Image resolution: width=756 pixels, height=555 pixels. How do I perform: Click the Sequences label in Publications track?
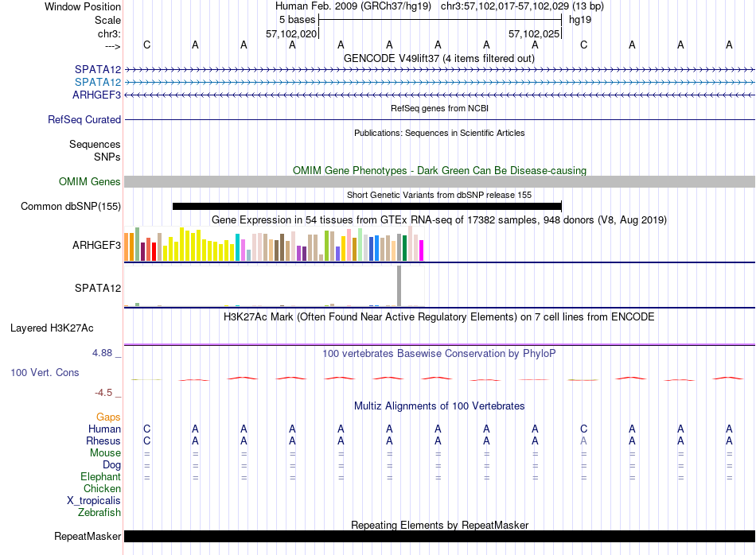pyautogui.click(x=95, y=144)
